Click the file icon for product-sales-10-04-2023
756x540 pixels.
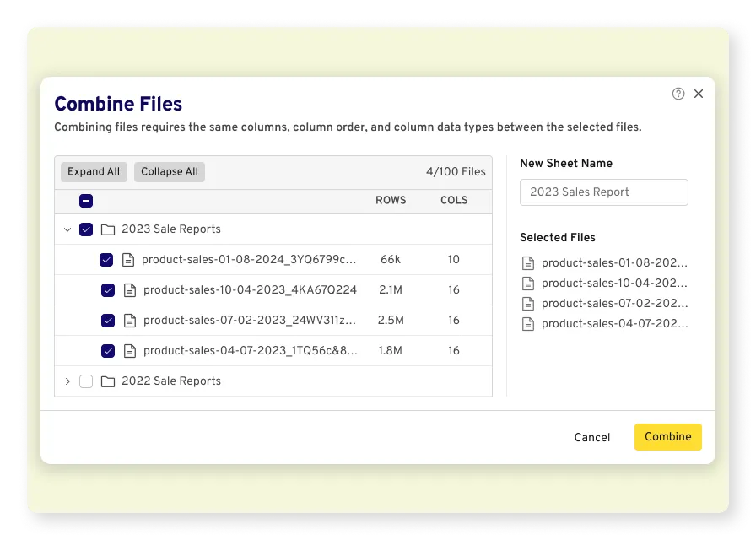click(130, 289)
